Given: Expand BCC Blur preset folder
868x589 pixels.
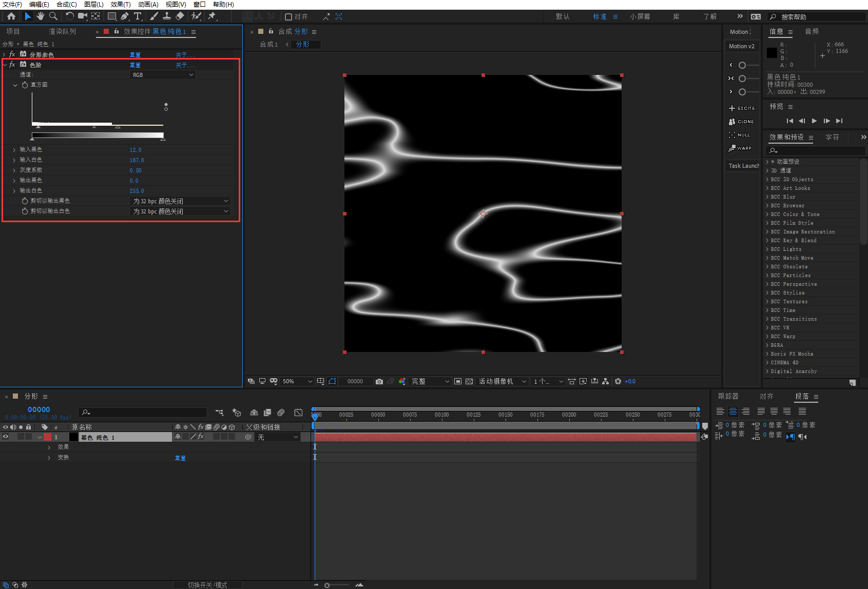Looking at the screenshot, I should (767, 197).
